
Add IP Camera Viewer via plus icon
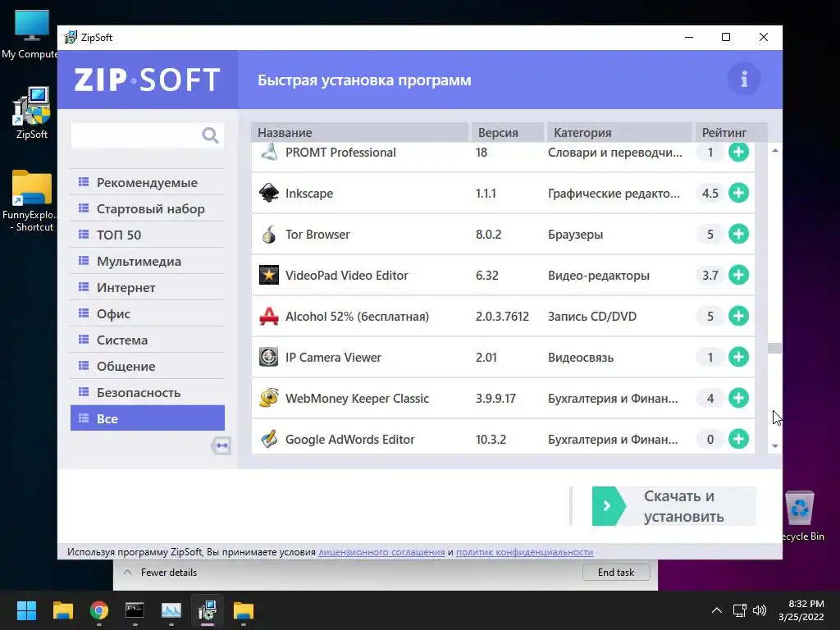738,357
